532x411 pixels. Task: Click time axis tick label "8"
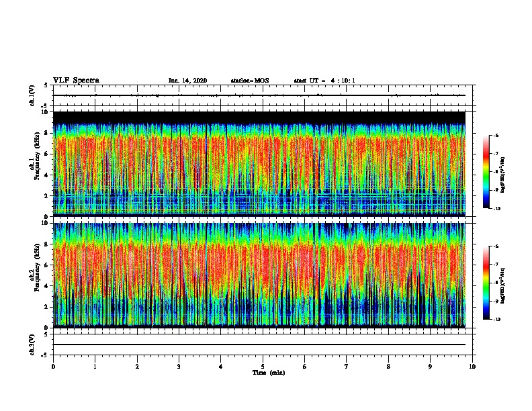(388, 367)
